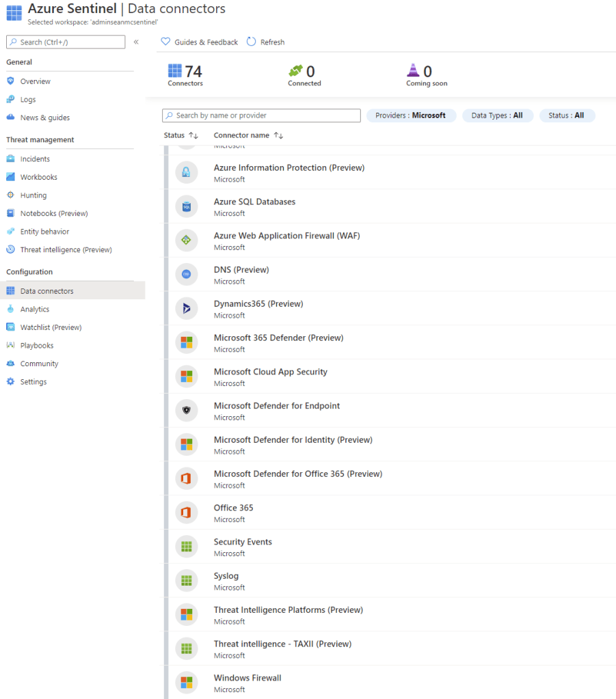616x699 pixels.
Task: Open the Data Types filter dropdown
Action: coord(496,115)
